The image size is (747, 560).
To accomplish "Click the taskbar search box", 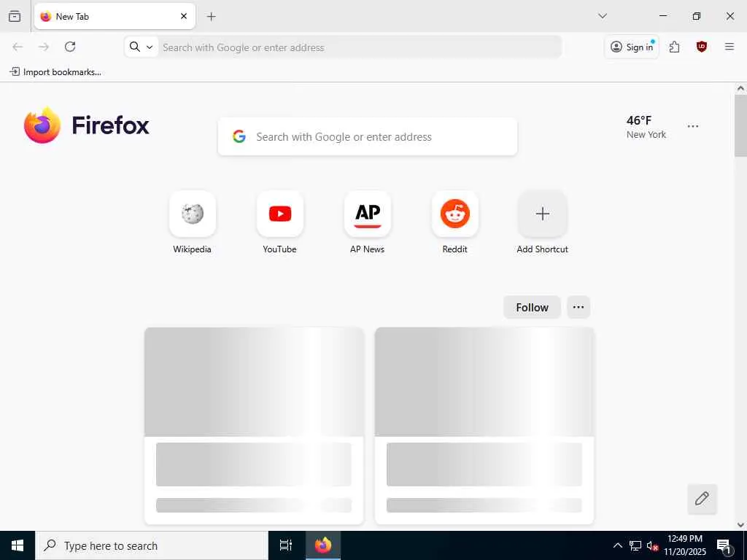I will pyautogui.click(x=152, y=545).
